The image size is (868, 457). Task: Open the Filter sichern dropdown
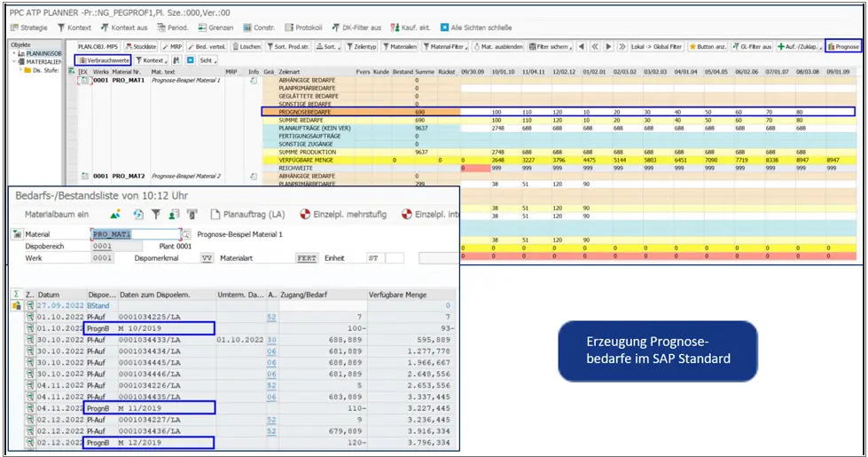(x=550, y=46)
